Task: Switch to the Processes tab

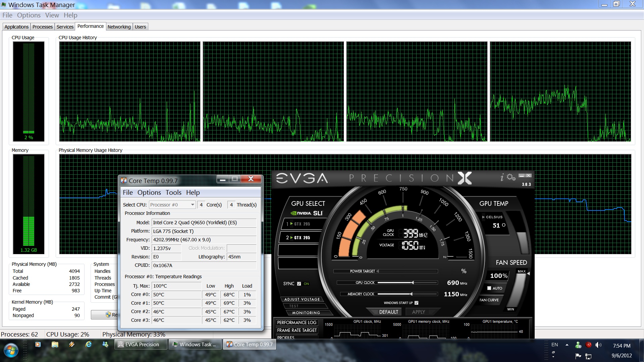Action: [x=42, y=27]
